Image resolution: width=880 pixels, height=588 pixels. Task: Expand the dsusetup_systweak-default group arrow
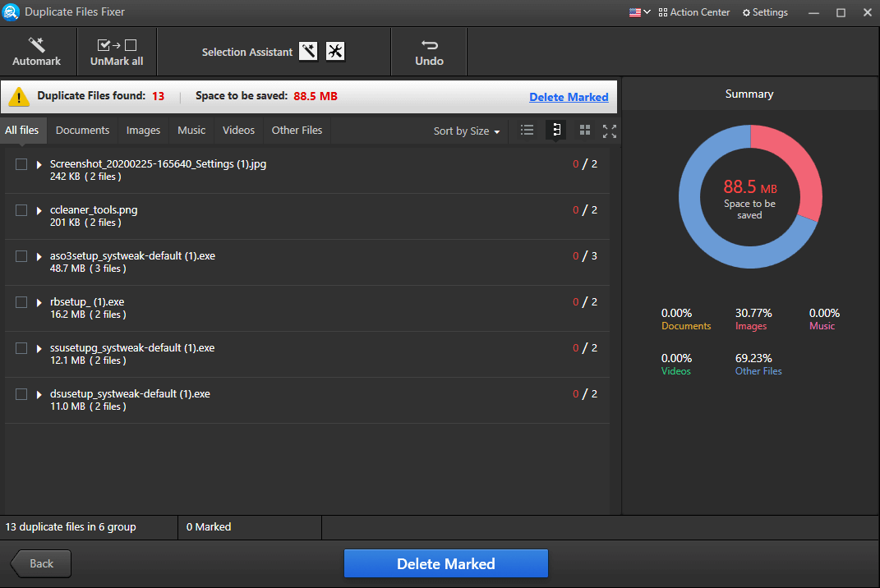(39, 394)
